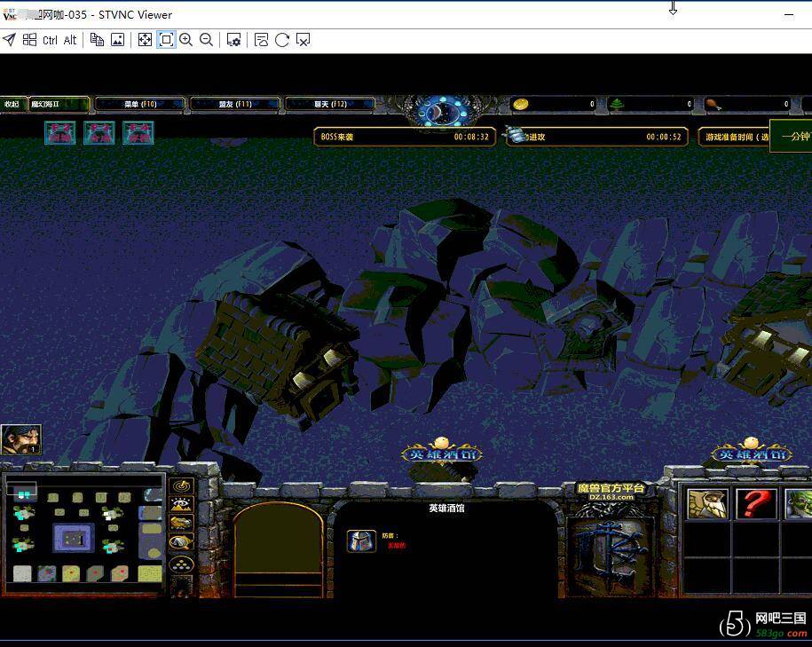The height and width of the screenshot is (647, 812).
Task: Open the four-squares grid view icon
Action: click(x=29, y=40)
